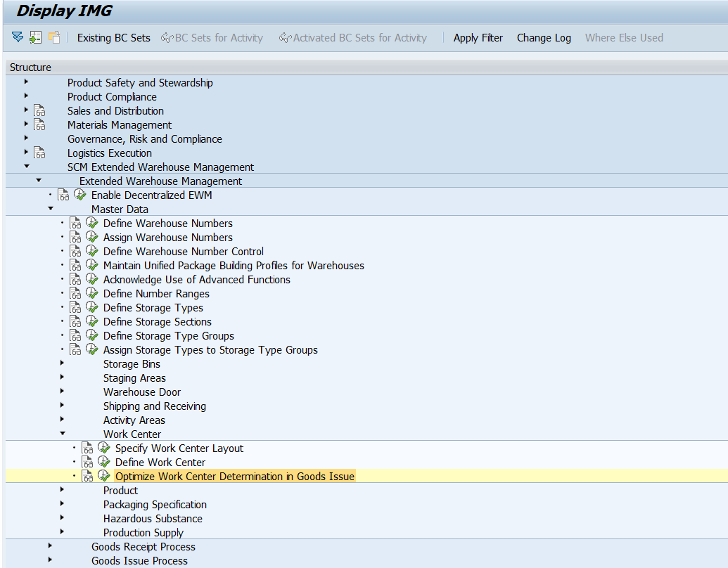Select the Specify Work Center Layout text

(179, 448)
